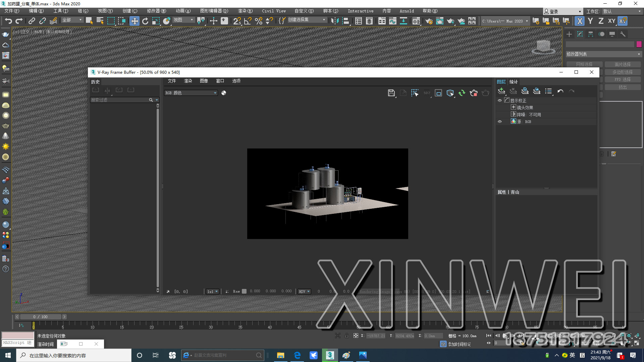Image resolution: width=644 pixels, height=362 pixels.
Task: Open the 全部 selection filter dropdown
Action: pyautogui.click(x=72, y=20)
